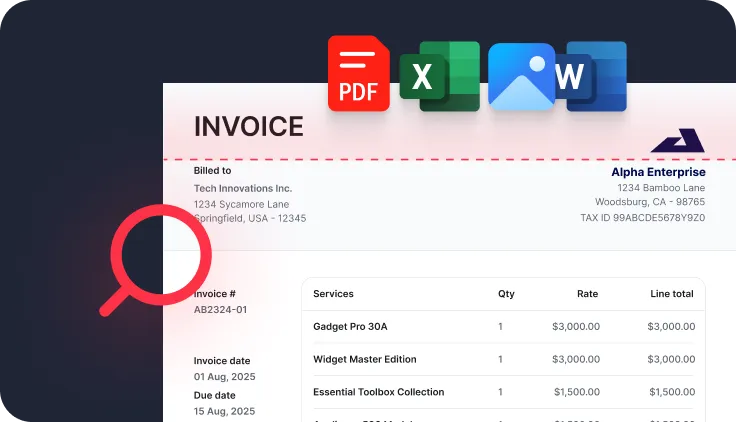Screen dimensions: 736x422
Task: Click the "Due date" label
Action: 215,395
